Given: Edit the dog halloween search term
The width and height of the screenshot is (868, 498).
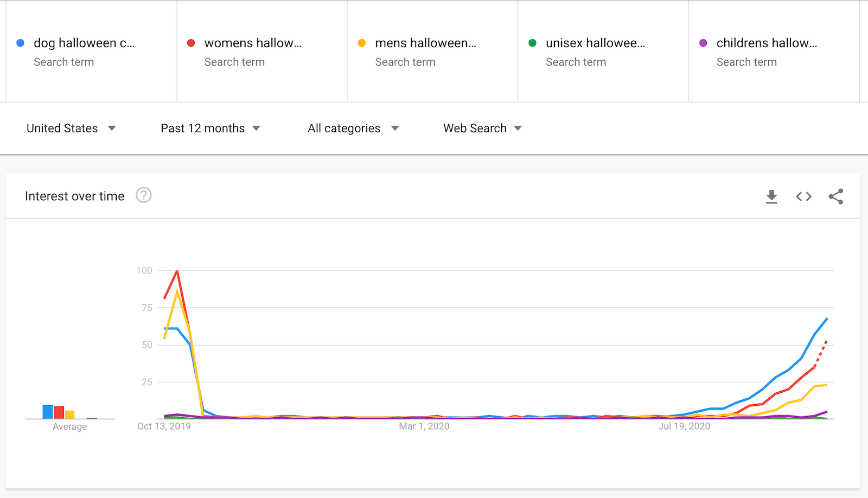Looking at the screenshot, I should [x=84, y=43].
